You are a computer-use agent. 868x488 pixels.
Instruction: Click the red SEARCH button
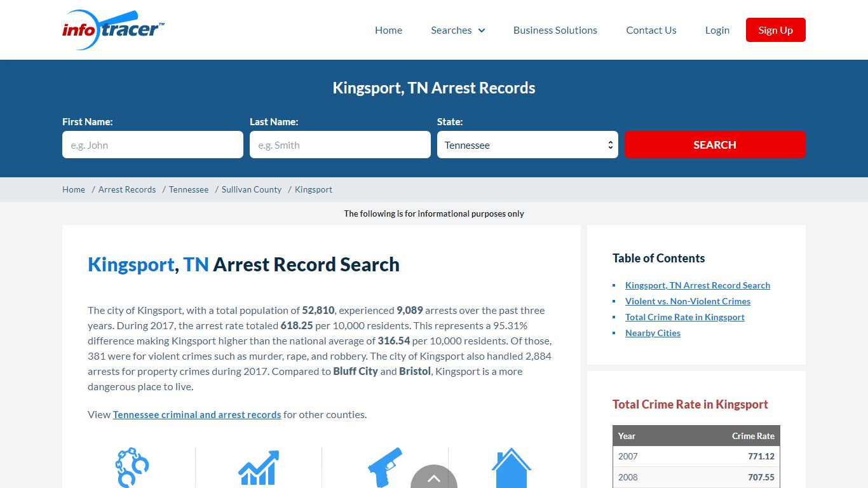click(x=715, y=145)
